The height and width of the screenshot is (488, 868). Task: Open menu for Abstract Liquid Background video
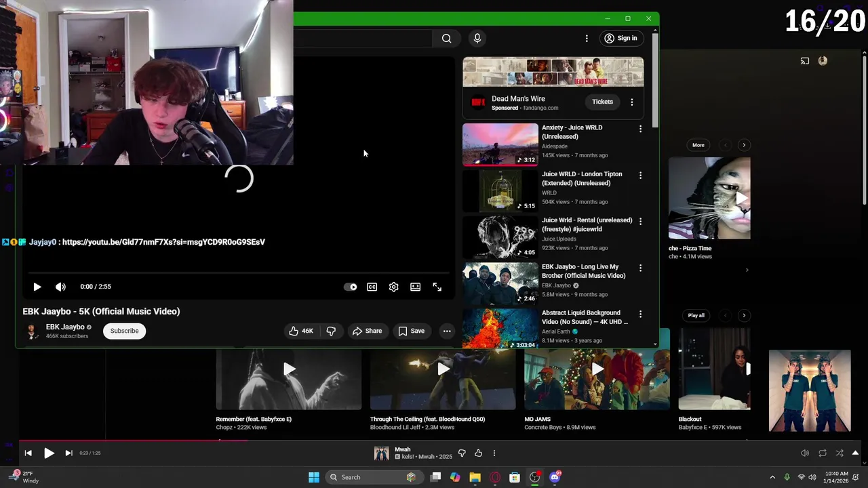coord(640,314)
